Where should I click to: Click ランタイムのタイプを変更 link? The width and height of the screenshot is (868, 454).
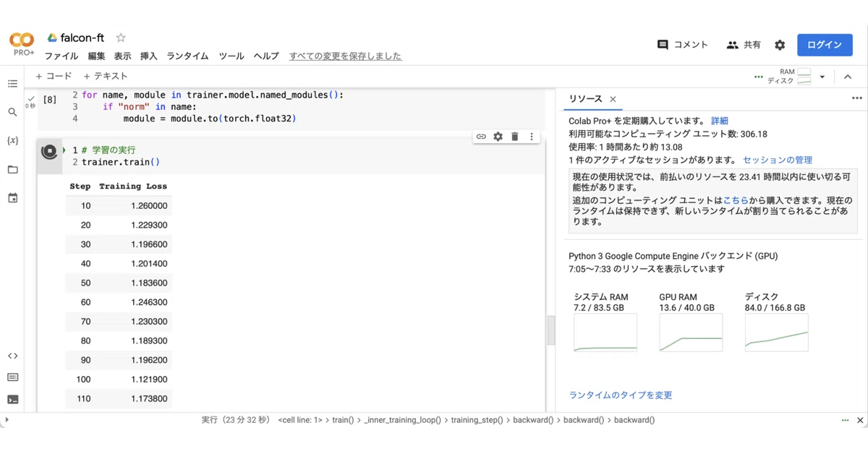(x=621, y=395)
